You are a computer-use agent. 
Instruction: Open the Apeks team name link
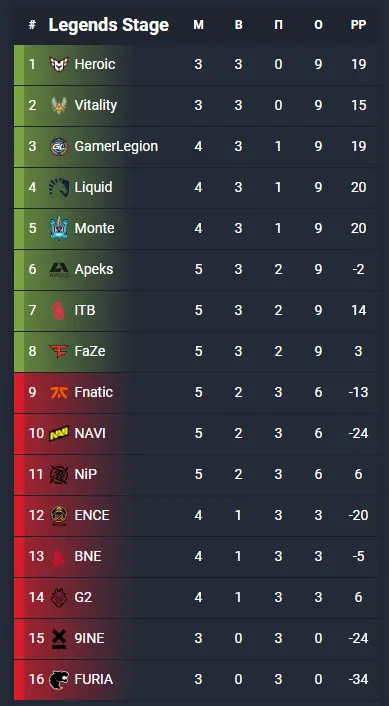point(94,269)
